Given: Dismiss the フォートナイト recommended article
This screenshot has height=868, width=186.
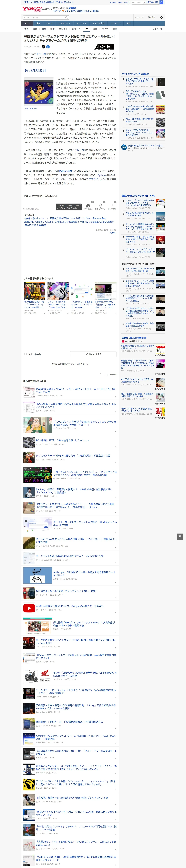Looking at the screenshot, I should tap(44, 313).
